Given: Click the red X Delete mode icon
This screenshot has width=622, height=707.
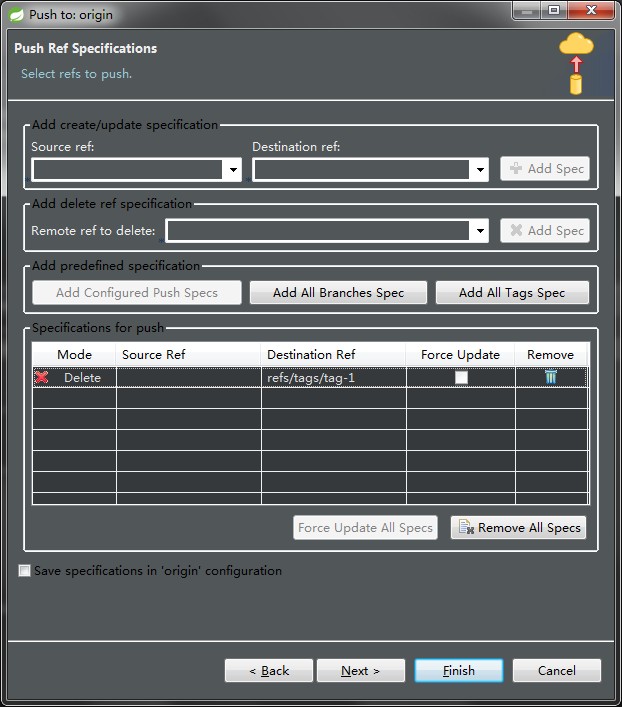Looking at the screenshot, I should (42, 377).
